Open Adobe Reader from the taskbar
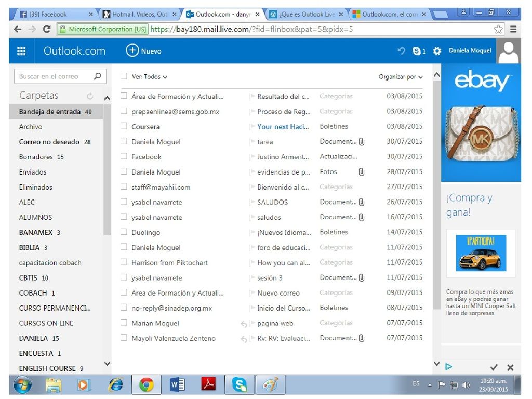This screenshot has height=399, width=532. (x=208, y=384)
